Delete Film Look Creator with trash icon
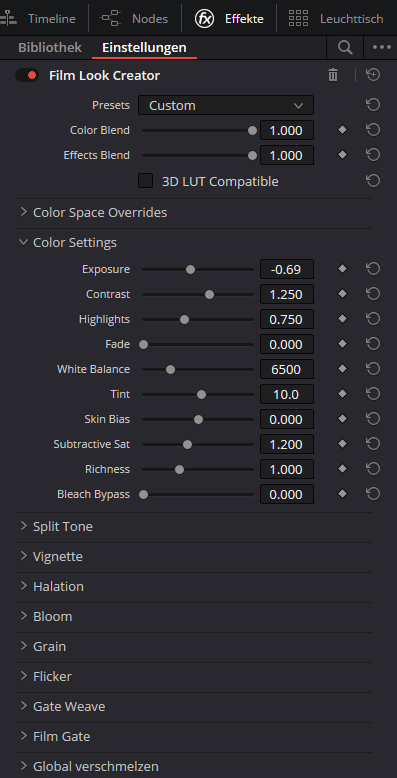Image resolution: width=397 pixels, height=778 pixels. 333,75
